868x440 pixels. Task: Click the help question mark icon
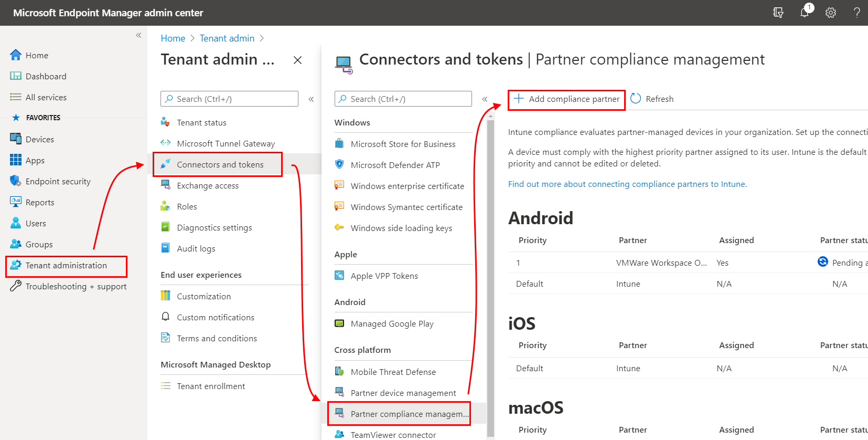coord(856,13)
